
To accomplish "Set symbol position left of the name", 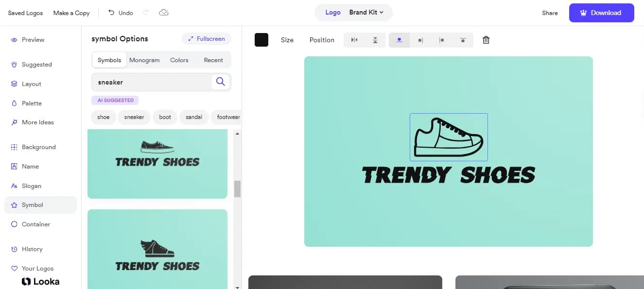I will coord(420,40).
